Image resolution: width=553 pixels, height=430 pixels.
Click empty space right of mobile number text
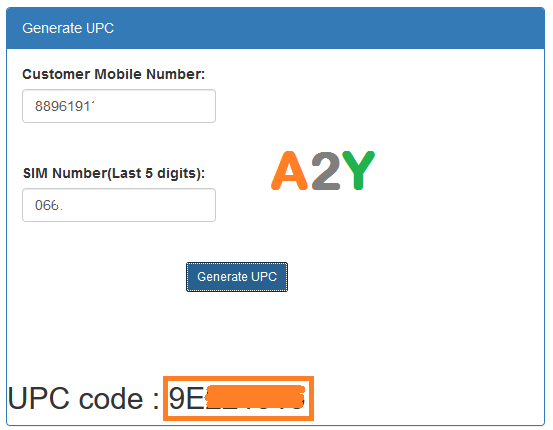[x=155, y=106]
